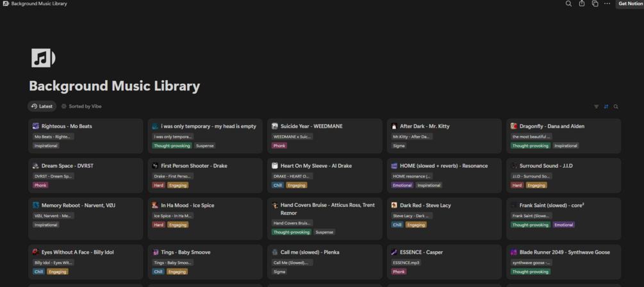
Task: Click the Phonk tag on Dream Space card
Action: tap(41, 185)
